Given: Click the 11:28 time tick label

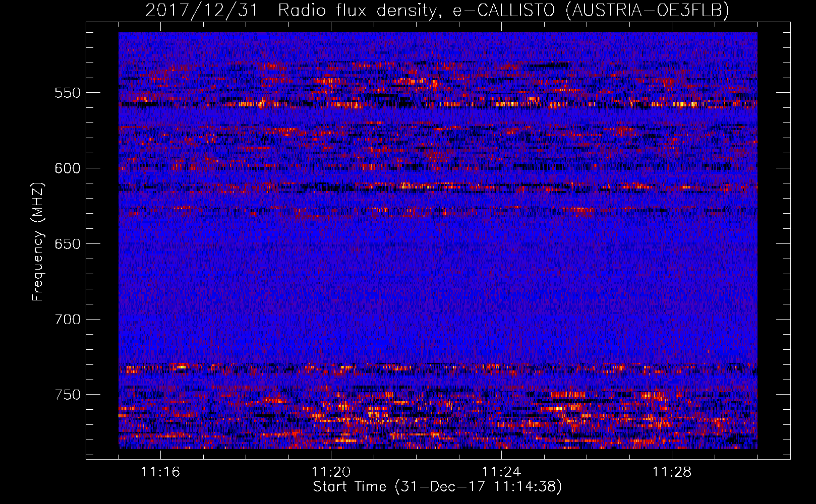Looking at the screenshot, I should tap(672, 472).
